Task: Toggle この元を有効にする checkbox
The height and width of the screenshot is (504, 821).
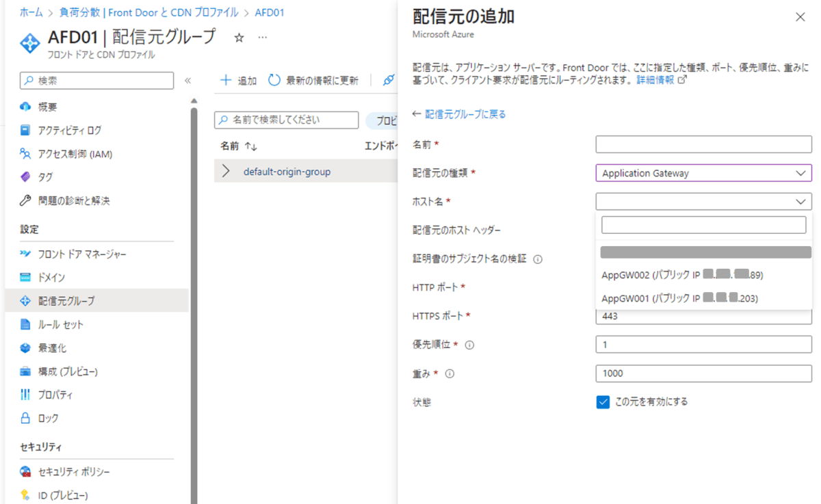Action: point(603,402)
